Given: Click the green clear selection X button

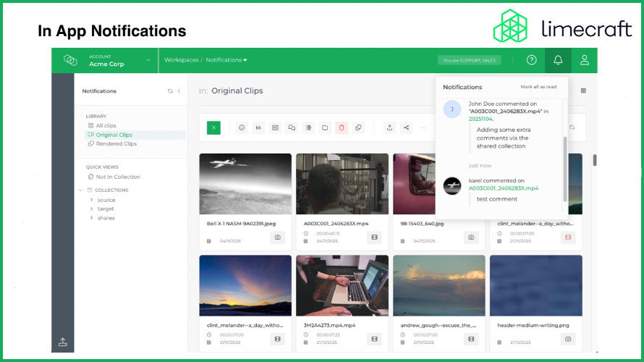Looking at the screenshot, I should [x=213, y=128].
